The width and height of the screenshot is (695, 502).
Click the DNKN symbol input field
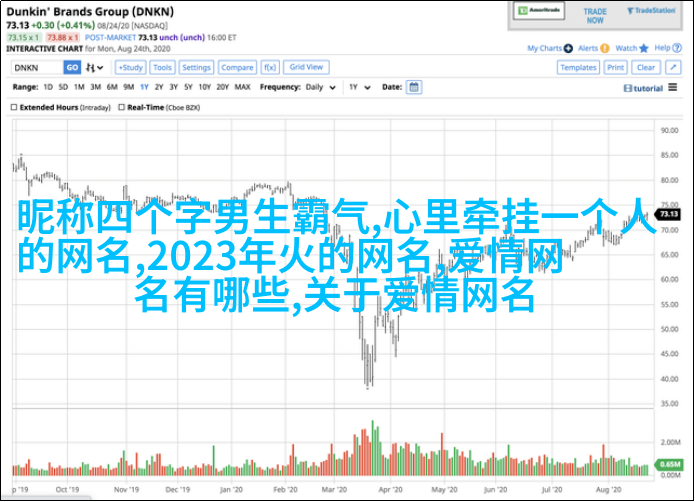[37, 68]
